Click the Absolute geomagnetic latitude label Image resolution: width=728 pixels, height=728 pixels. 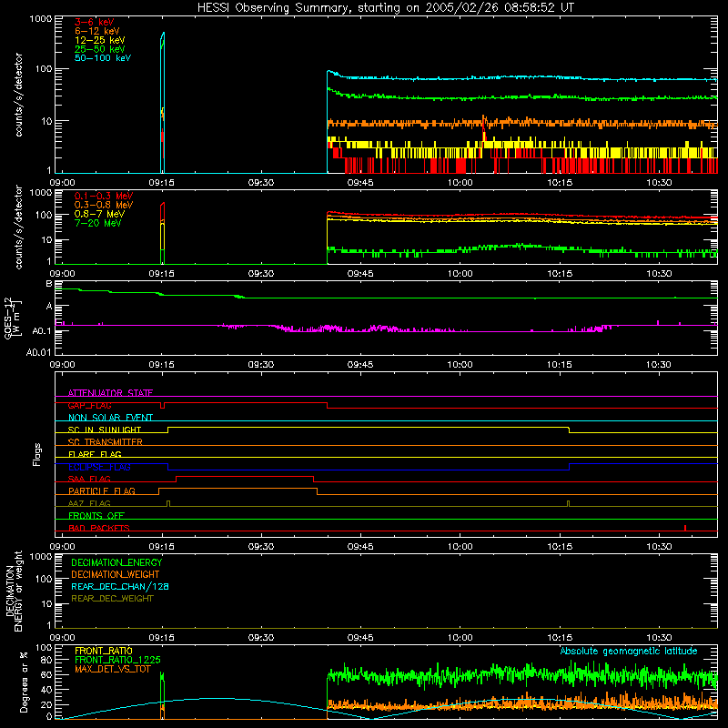tap(629, 651)
